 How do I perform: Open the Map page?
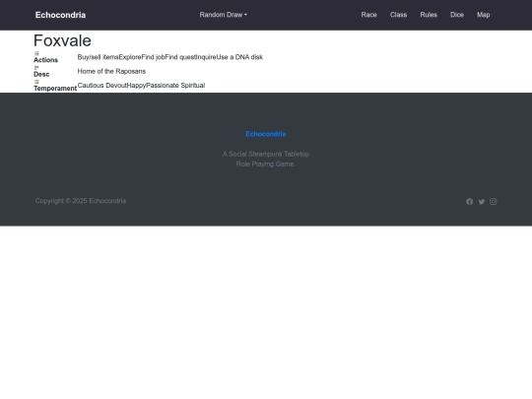click(x=483, y=15)
